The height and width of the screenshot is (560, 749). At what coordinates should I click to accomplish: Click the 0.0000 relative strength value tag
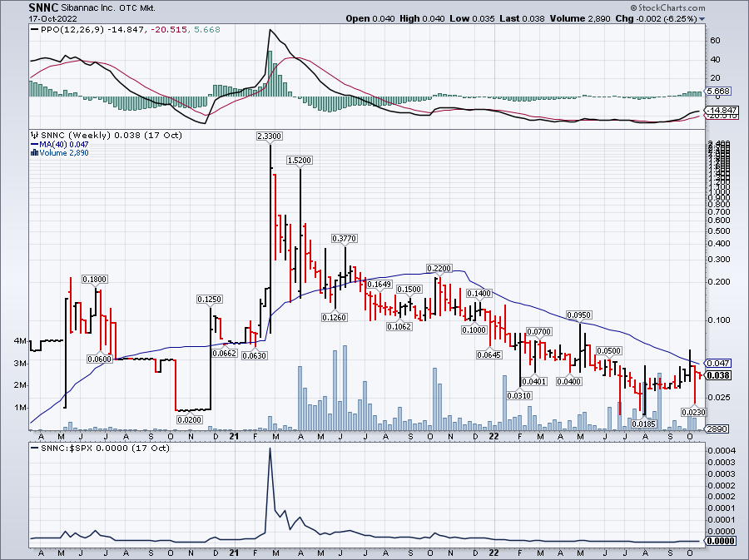pos(721,541)
